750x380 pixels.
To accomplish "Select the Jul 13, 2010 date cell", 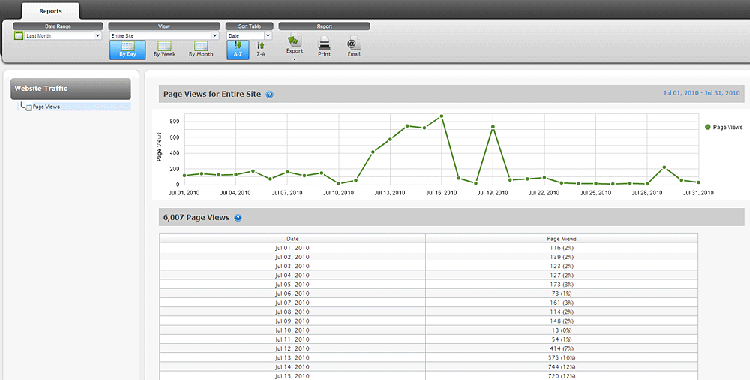I will coord(292,358).
